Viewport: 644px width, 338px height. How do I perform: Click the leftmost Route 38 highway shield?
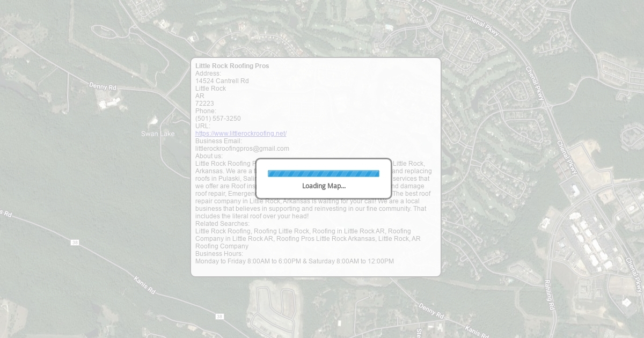coord(75,243)
